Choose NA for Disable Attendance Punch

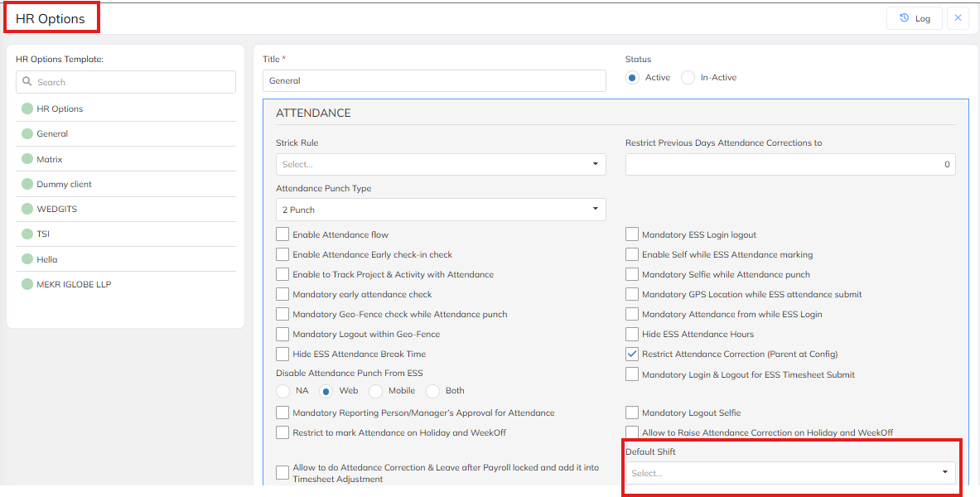283,391
